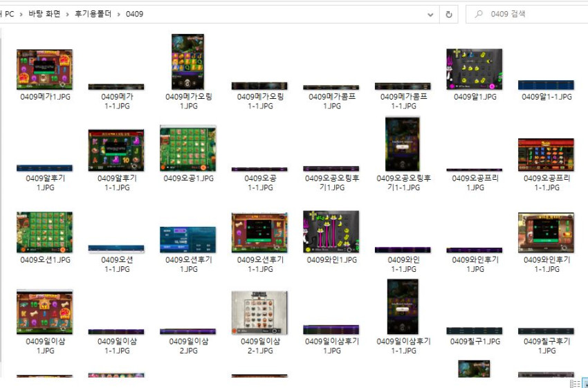Viewport: 588px width, 388px height.
Task: Click the refresh button in the address bar
Action: coord(448,15)
